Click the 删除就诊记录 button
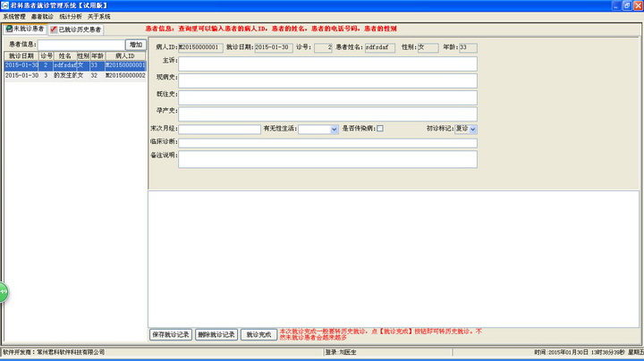The height and width of the screenshot is (361, 644). (x=216, y=335)
